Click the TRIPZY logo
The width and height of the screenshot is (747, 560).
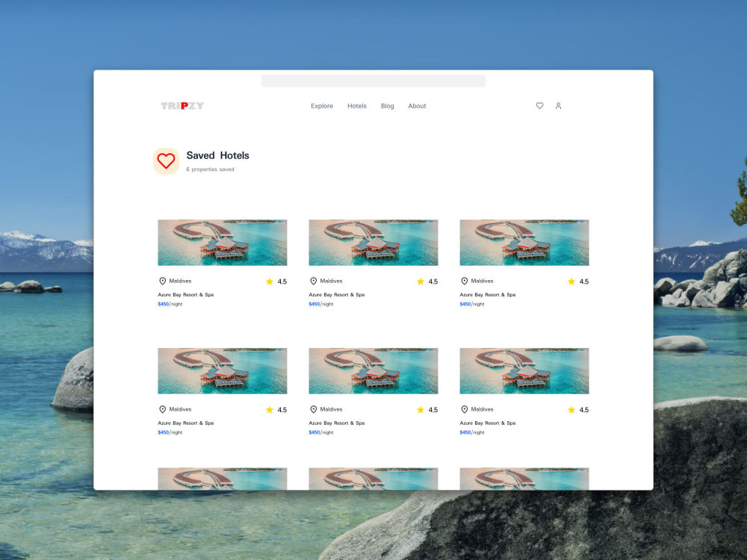[x=182, y=106]
